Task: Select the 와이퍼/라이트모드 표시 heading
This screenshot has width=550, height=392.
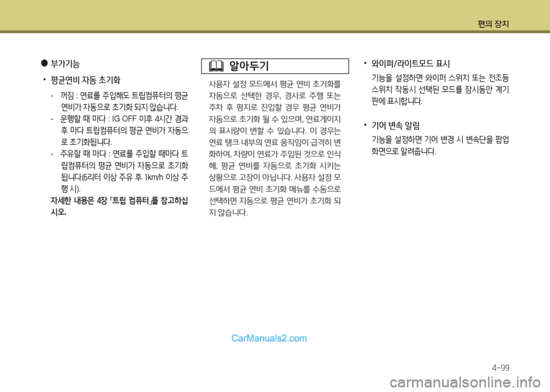Action: (x=410, y=64)
